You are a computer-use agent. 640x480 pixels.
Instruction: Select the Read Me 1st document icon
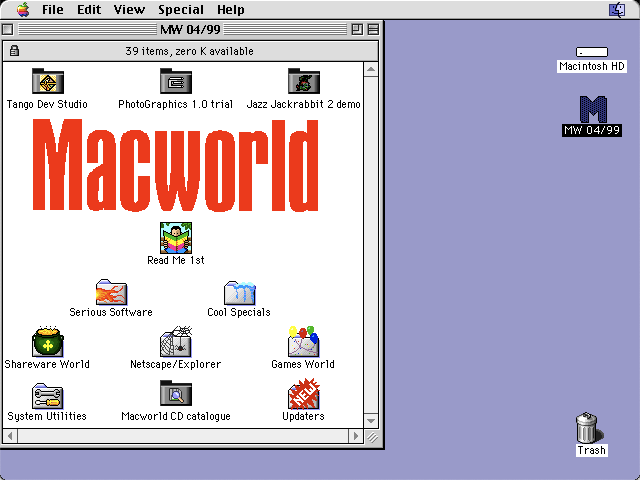(x=176, y=238)
